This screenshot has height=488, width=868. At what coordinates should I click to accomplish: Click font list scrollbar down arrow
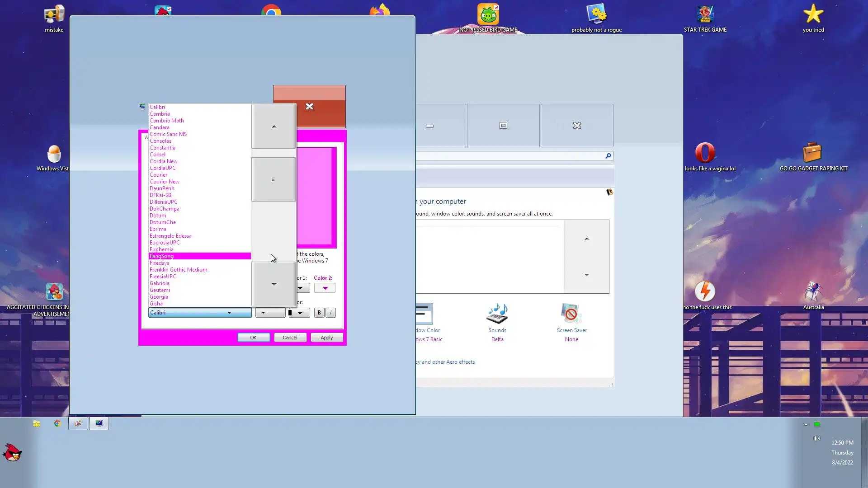274,284
